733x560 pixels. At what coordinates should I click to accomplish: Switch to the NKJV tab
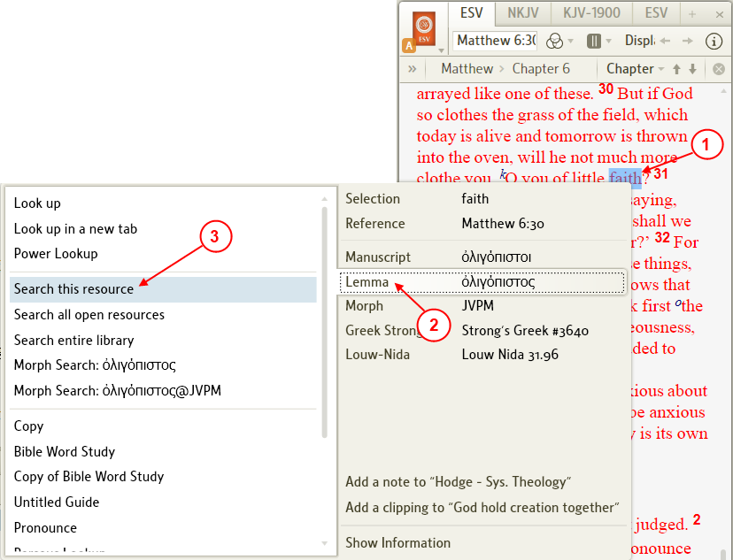[x=523, y=13]
